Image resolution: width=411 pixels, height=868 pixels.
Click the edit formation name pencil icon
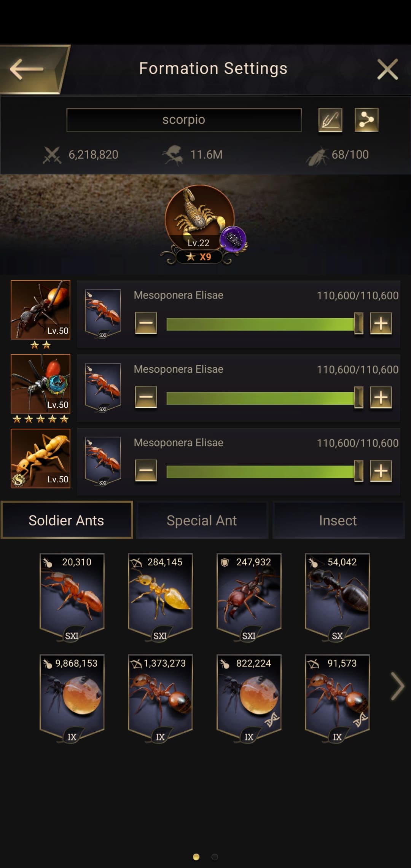tap(330, 120)
